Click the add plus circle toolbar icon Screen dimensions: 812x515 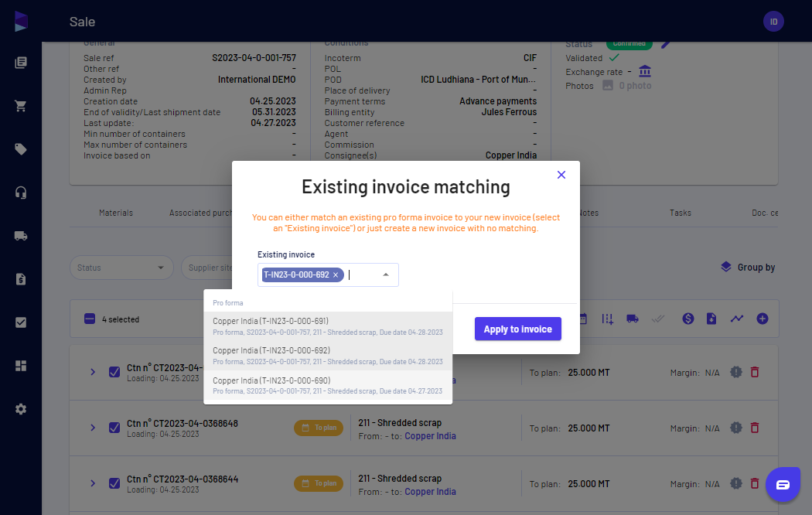pos(763,319)
